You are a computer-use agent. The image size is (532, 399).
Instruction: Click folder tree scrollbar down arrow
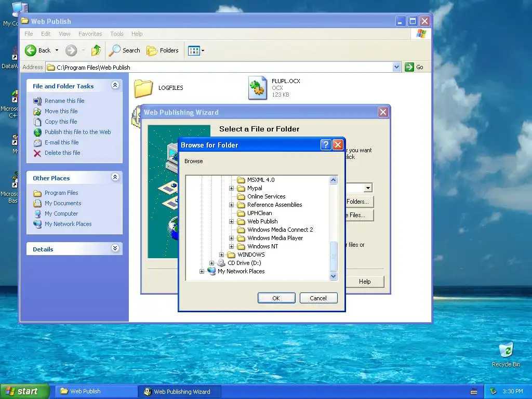pyautogui.click(x=334, y=276)
